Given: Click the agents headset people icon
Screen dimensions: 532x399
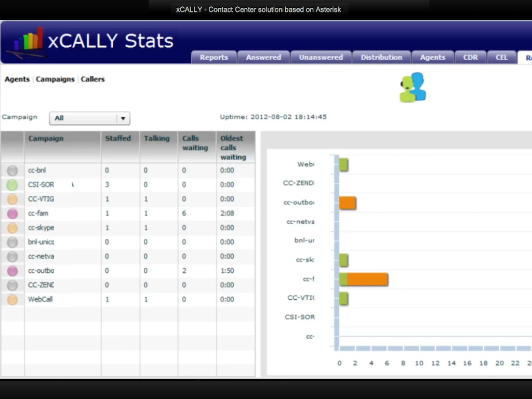Looking at the screenshot, I should (413, 87).
